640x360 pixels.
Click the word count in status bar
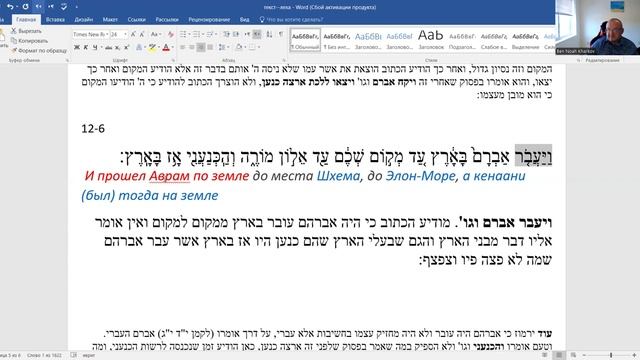pos(44,356)
